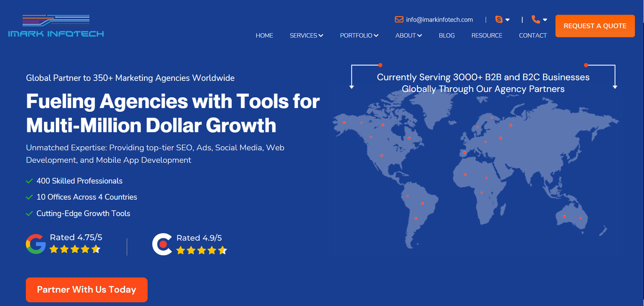
Task: Click the info@imarkinfotech.com email link
Action: pyautogui.click(x=439, y=20)
